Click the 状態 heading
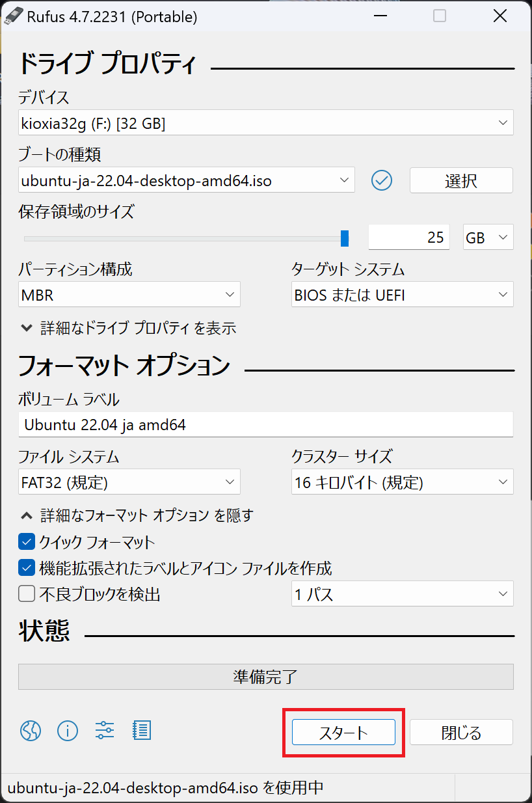 point(44,631)
